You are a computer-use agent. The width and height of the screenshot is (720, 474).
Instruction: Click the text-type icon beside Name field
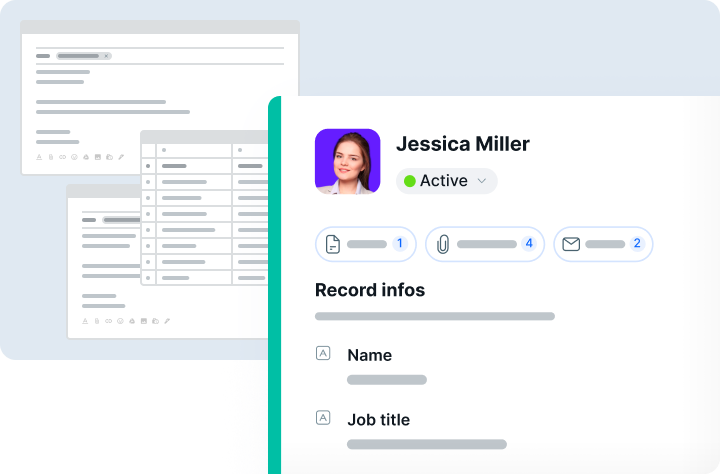point(323,353)
